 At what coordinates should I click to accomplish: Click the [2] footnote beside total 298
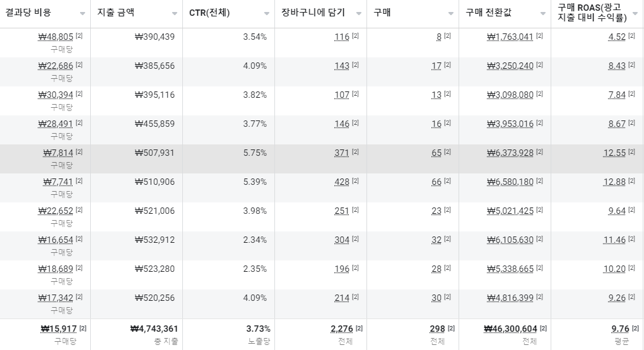pyautogui.click(x=451, y=328)
